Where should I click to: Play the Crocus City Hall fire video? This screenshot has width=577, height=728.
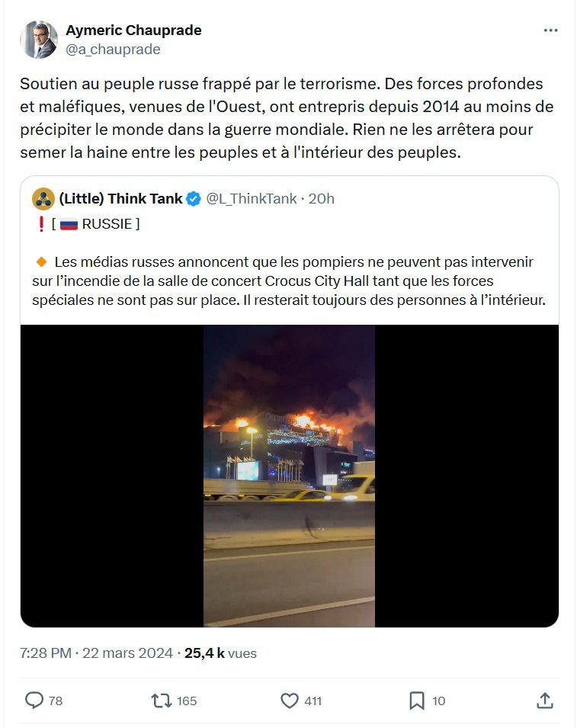(289, 476)
